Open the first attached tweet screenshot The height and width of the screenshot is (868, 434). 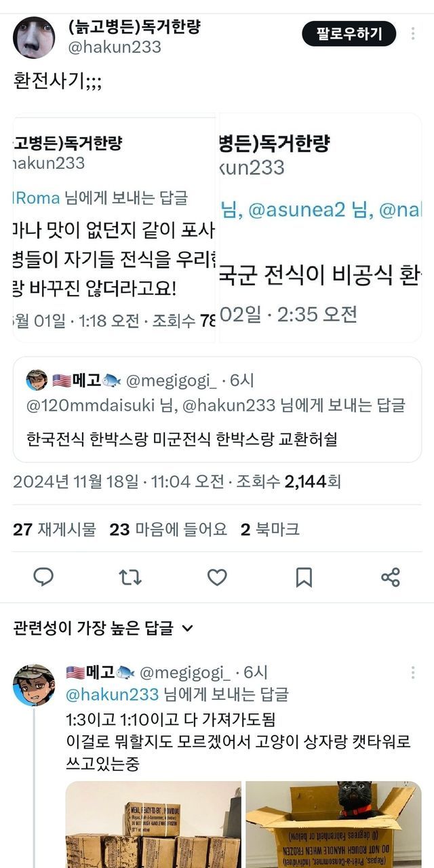[115, 228]
